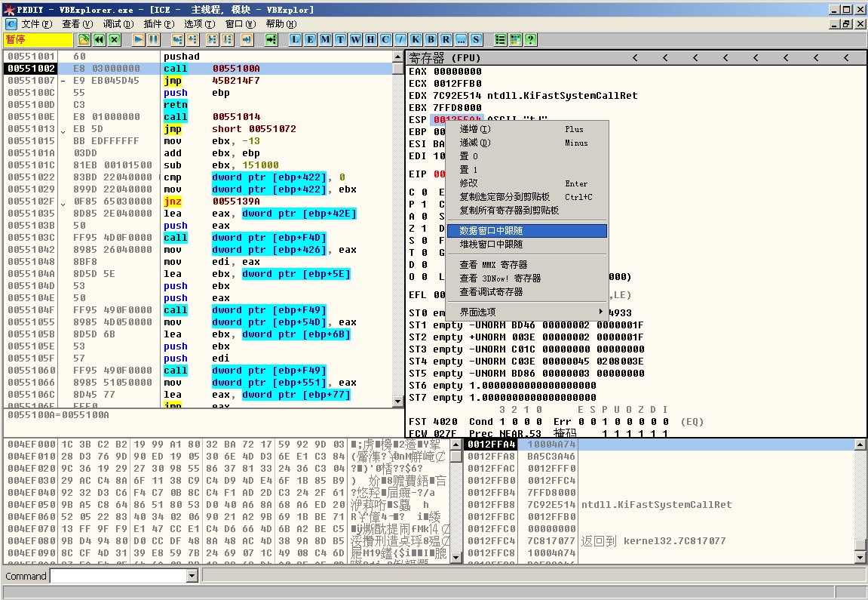Open CPU window with C button
The image size is (868, 600).
[385, 39]
